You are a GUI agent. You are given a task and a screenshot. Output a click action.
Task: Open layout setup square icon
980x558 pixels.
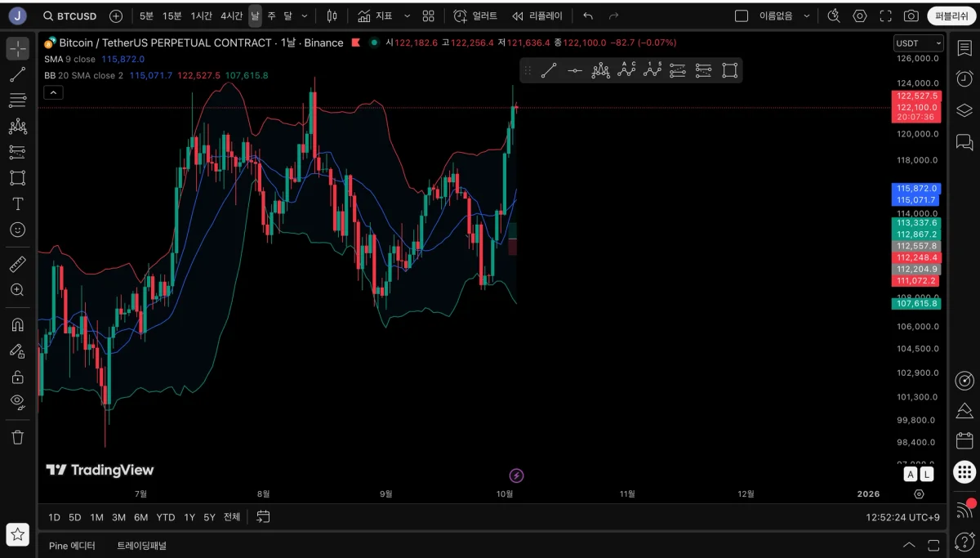pos(742,16)
